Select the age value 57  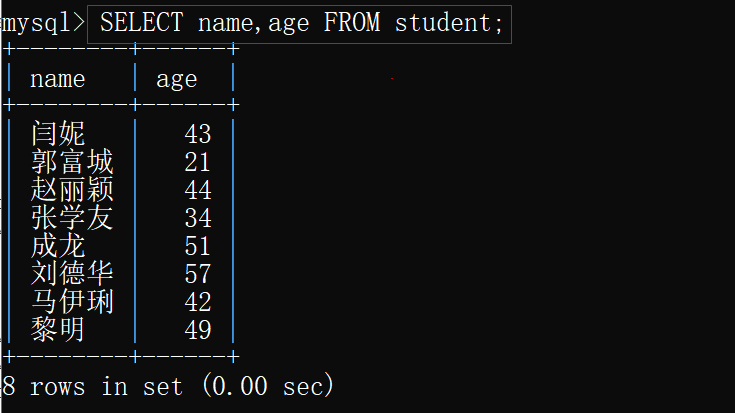pyautogui.click(x=198, y=273)
